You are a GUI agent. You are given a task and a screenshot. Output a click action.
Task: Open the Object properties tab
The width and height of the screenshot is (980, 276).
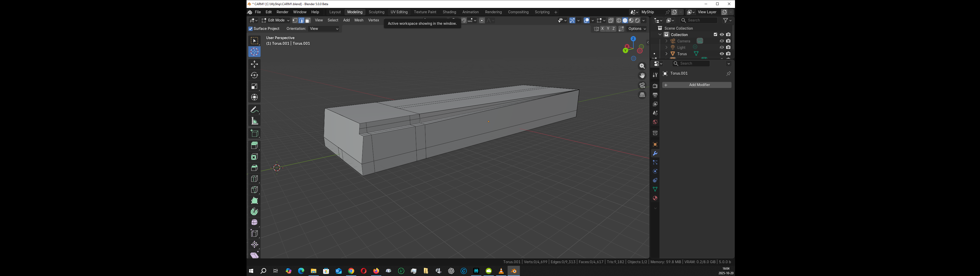655,144
